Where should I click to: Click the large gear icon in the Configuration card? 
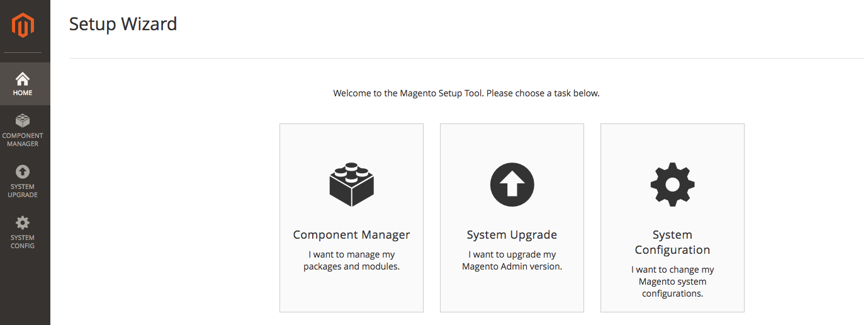point(672,185)
